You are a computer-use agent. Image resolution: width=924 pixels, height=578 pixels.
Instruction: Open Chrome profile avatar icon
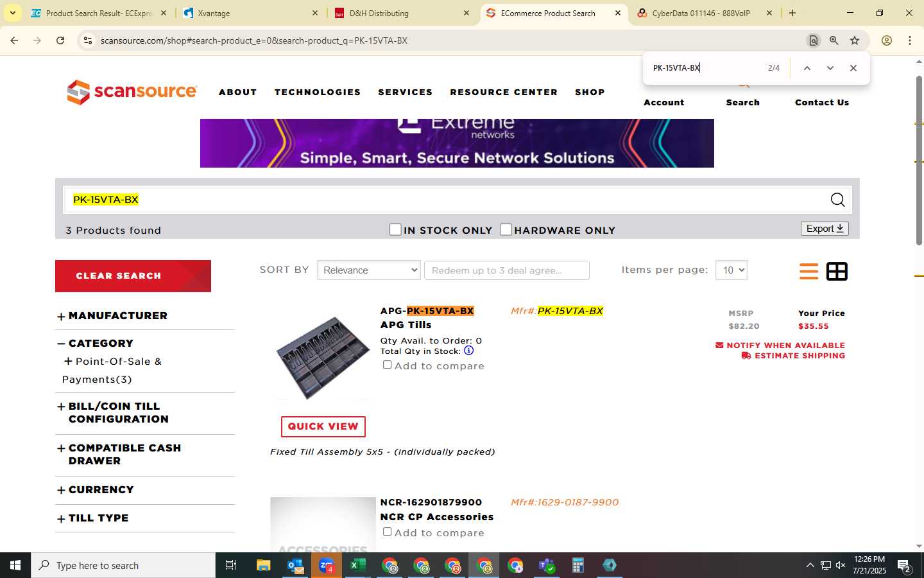tap(887, 40)
